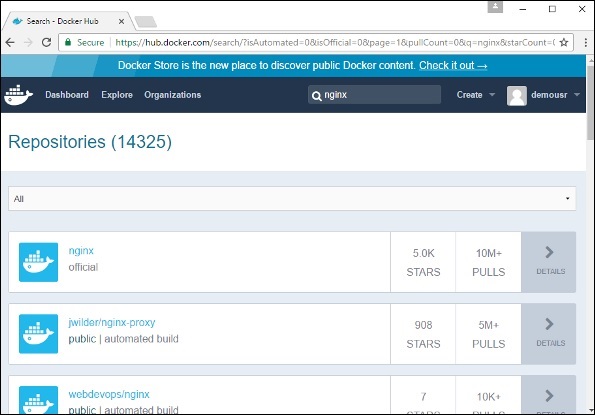The image size is (595, 415).
Task: Follow the Check it out link
Action: click(x=453, y=66)
